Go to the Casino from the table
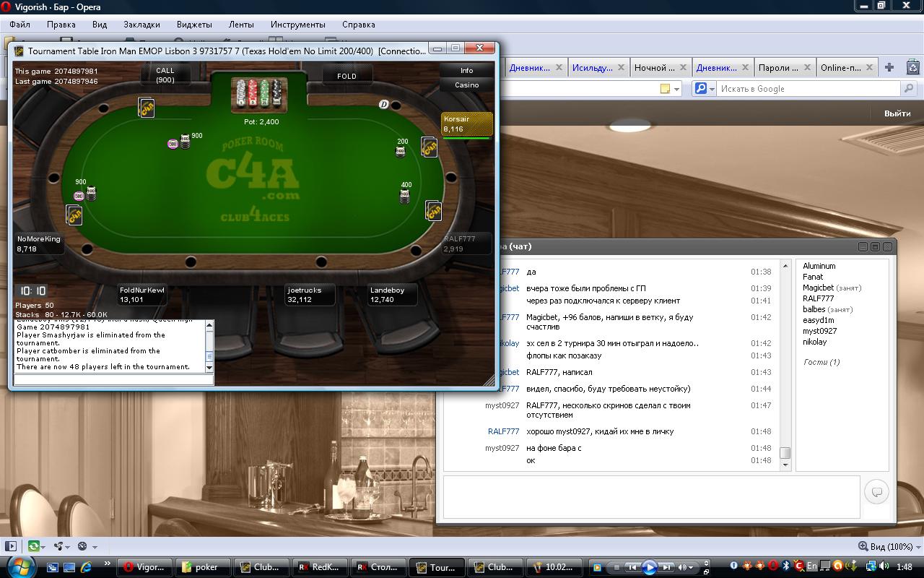 (467, 85)
